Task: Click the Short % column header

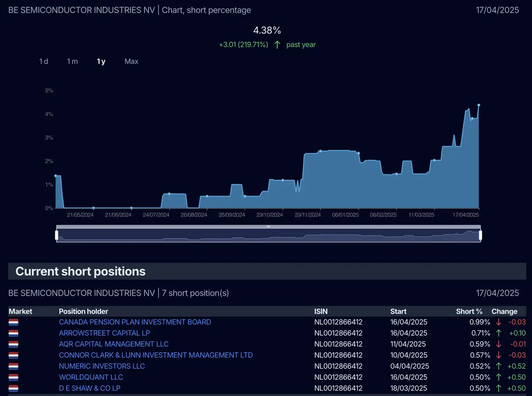Action: pyautogui.click(x=469, y=311)
